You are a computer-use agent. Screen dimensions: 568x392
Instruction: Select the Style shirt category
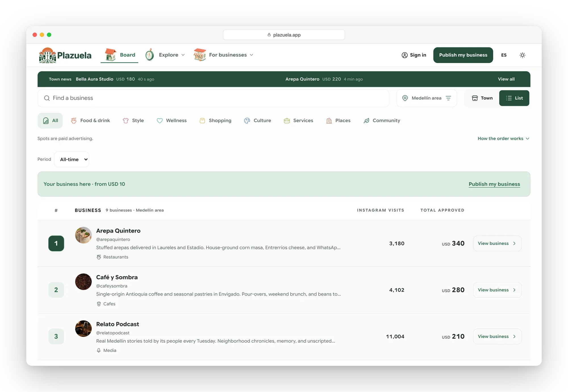[x=133, y=121]
